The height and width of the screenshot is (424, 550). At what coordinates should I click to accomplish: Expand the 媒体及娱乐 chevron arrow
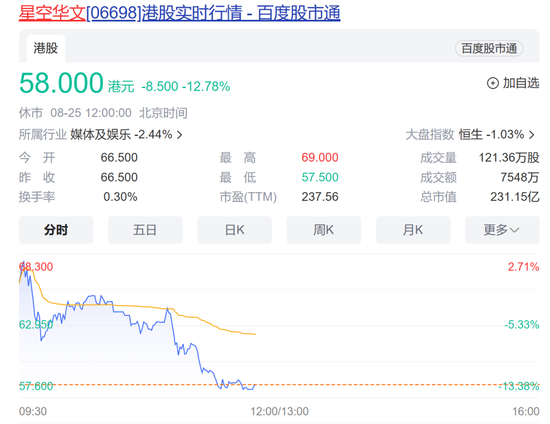(x=180, y=135)
